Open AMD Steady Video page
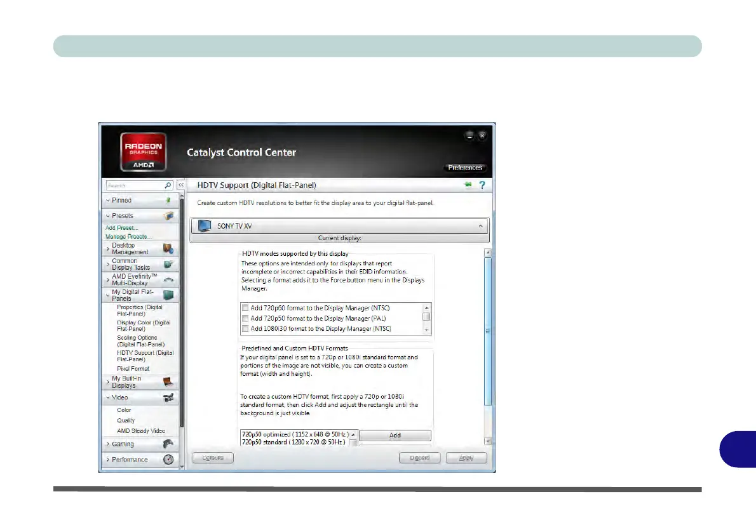The image size is (756, 532). tap(141, 431)
